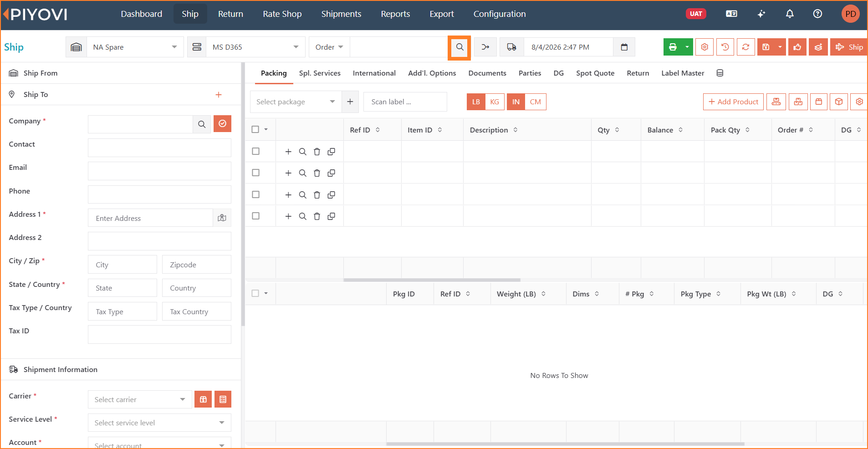Open the settings gear in top toolbar
Image resolution: width=868 pixels, height=449 pixels.
705,47
